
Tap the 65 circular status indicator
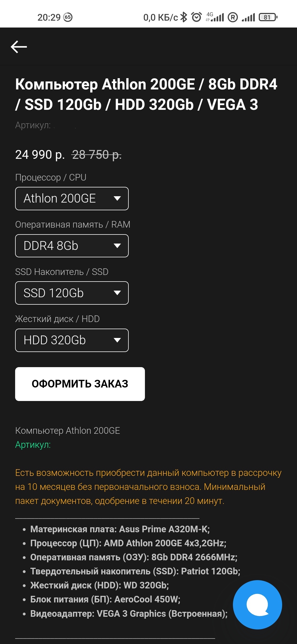coord(68,17)
